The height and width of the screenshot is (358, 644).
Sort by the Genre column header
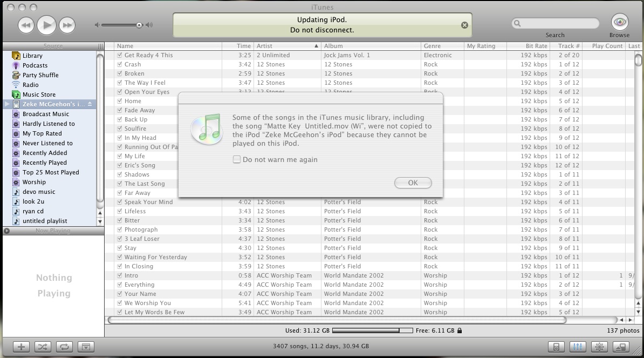click(x=442, y=46)
